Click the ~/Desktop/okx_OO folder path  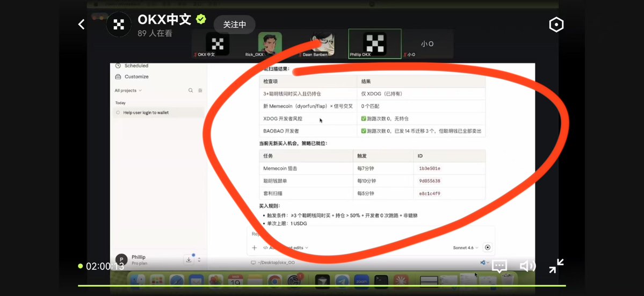[273, 262]
